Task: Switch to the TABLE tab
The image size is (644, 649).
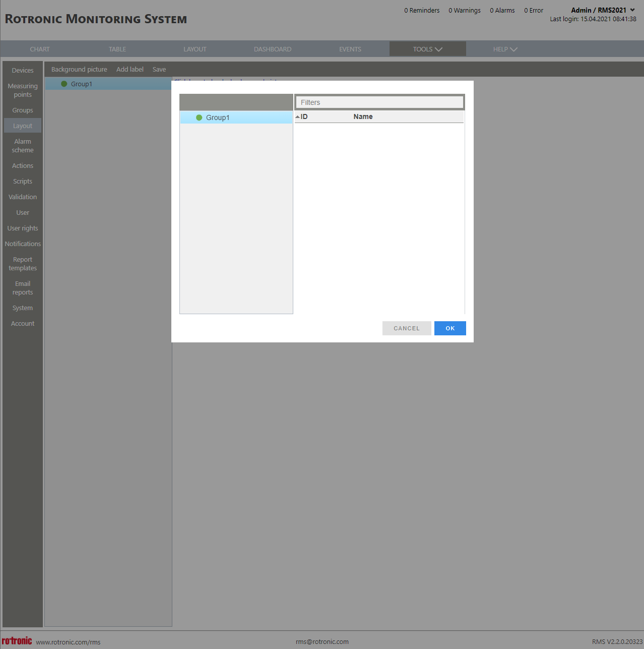Action: (x=117, y=49)
